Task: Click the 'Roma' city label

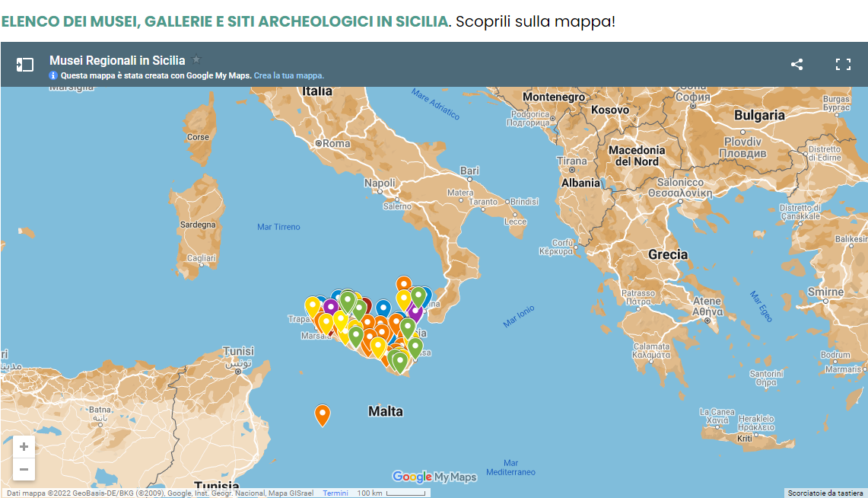Action: click(x=336, y=143)
